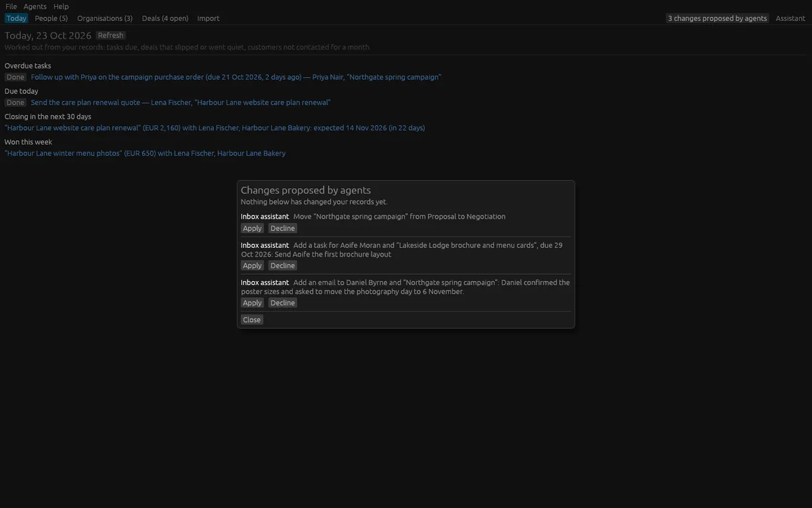Apply the Aoife Moran task proposal
812x508 pixels.
pos(252,266)
